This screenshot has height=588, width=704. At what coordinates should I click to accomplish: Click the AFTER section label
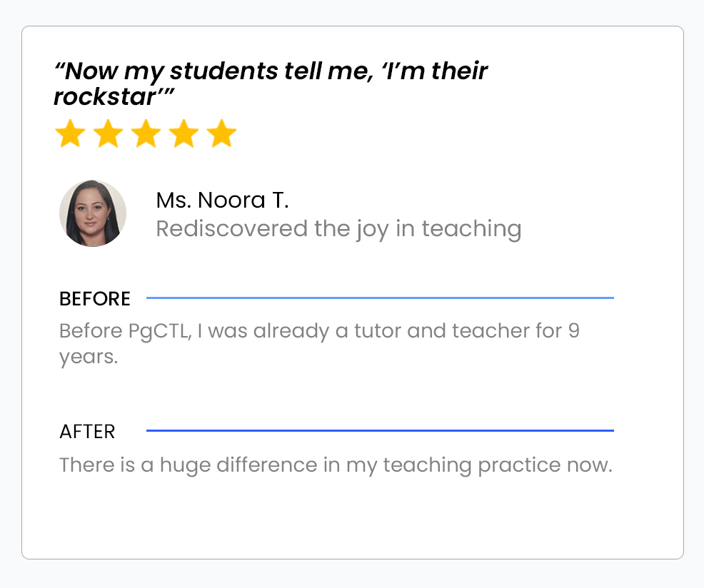tap(87, 432)
